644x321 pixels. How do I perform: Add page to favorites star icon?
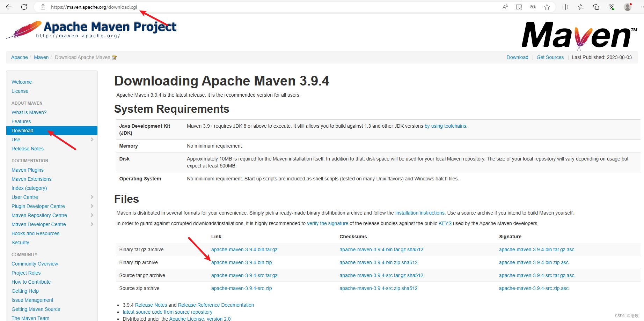[x=547, y=7]
